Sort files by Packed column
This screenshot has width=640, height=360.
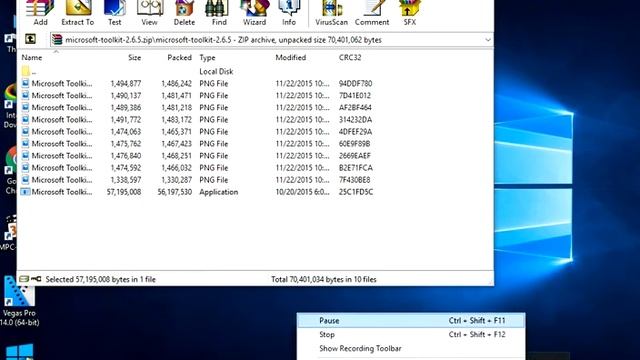[x=179, y=58]
